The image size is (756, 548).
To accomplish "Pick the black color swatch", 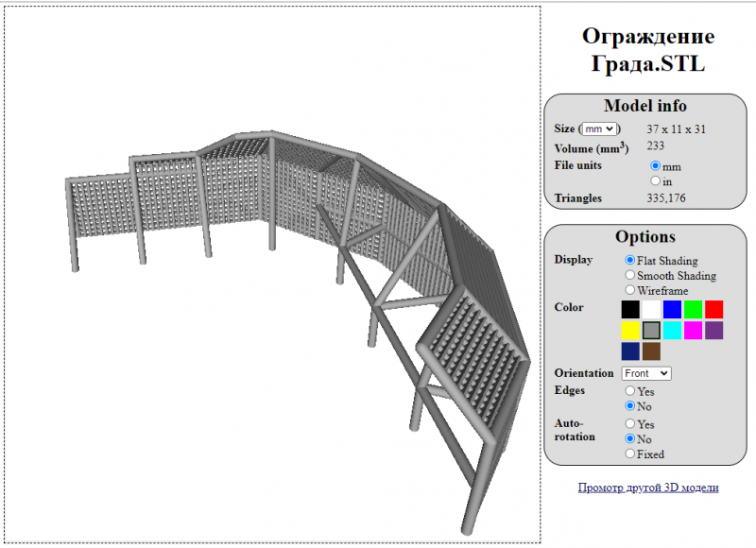I will [630, 309].
